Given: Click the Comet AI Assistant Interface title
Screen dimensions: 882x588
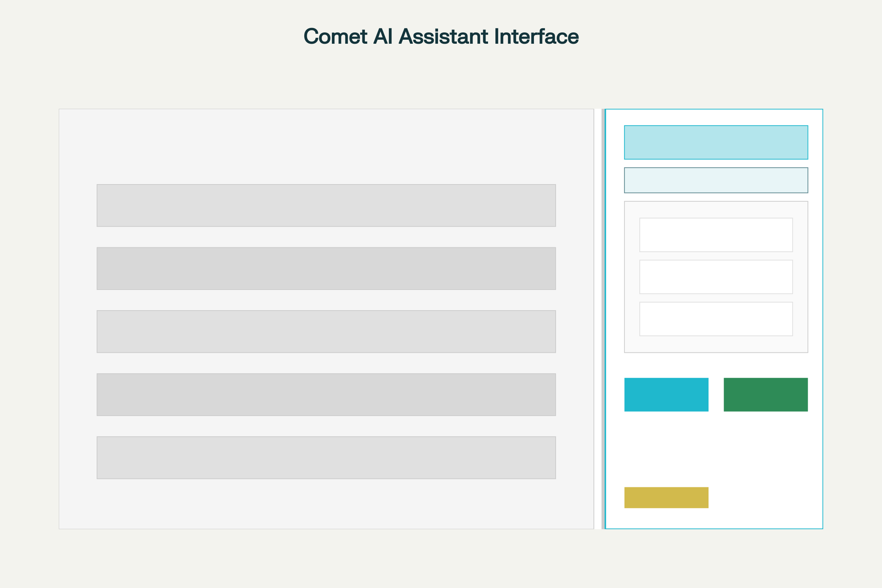Looking at the screenshot, I should coord(441,36).
